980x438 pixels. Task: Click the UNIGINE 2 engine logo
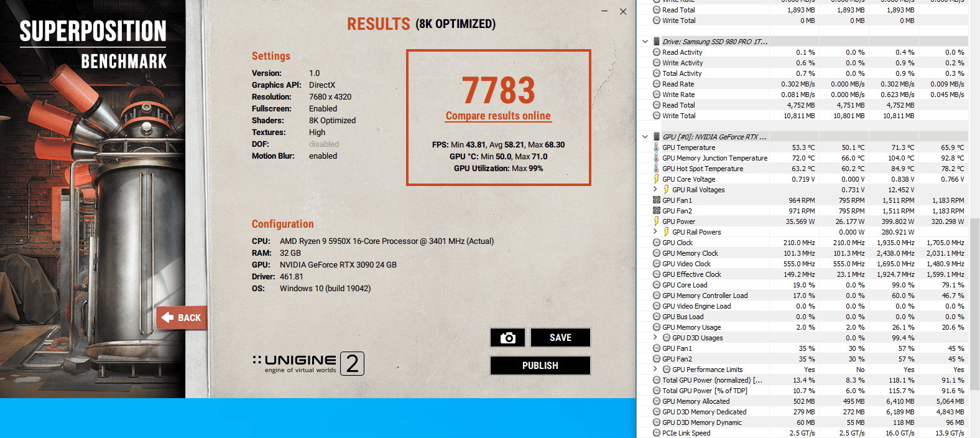tap(308, 363)
